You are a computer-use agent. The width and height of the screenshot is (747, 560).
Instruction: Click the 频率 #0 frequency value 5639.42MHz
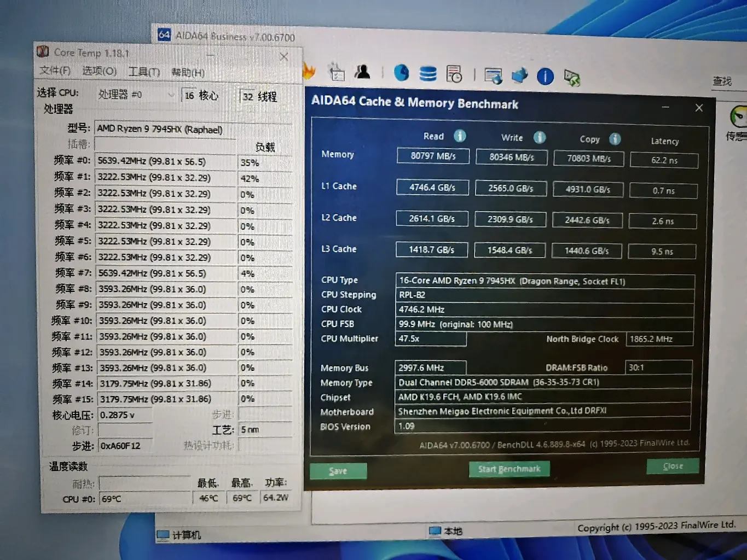click(166, 162)
